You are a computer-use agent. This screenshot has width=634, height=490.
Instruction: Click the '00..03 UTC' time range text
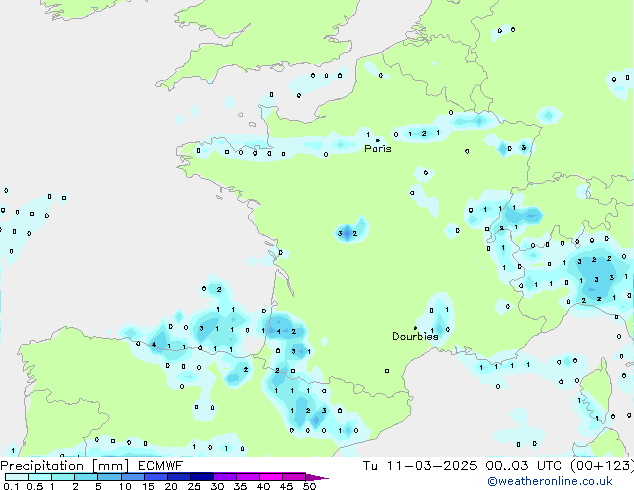pyautogui.click(x=523, y=466)
